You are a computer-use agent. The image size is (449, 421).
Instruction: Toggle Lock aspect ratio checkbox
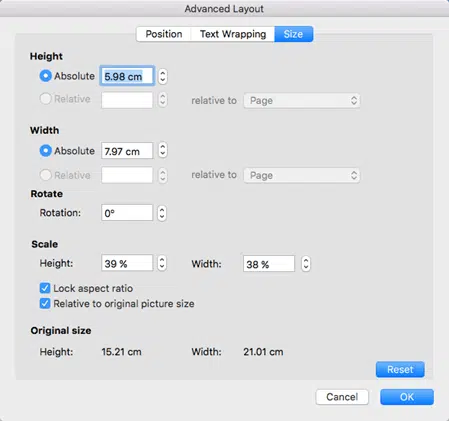[x=45, y=288]
